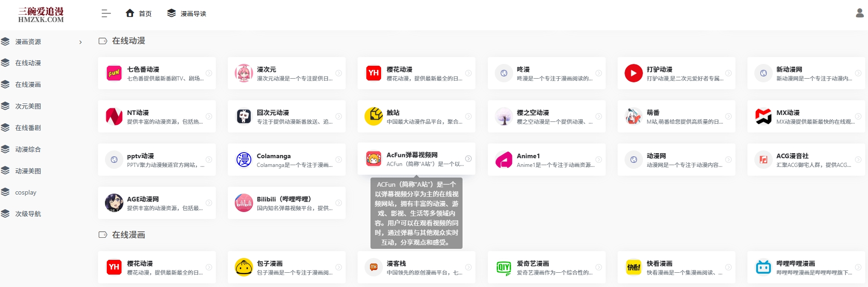Click the 快看漫画 yellow icon
Viewport: 868px width, 287px height.
(634, 267)
